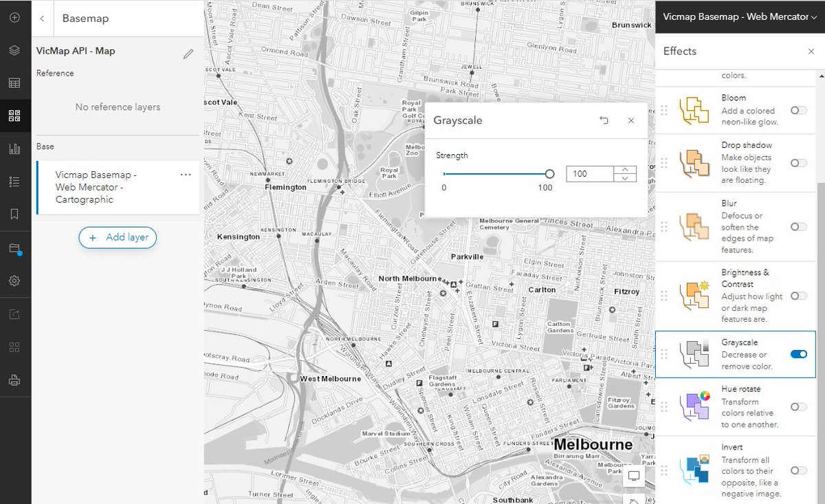Click the Melbourne label on map
This screenshot has height=504, width=825.
coord(593,444)
